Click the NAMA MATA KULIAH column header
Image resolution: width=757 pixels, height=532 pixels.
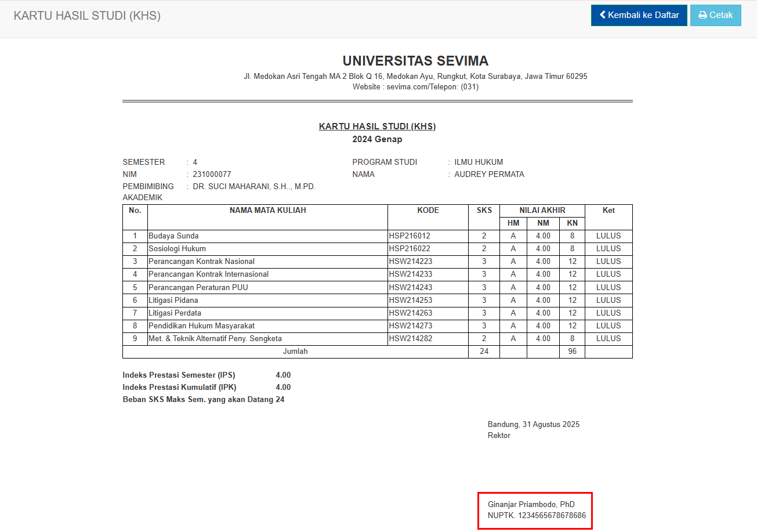pos(267,211)
